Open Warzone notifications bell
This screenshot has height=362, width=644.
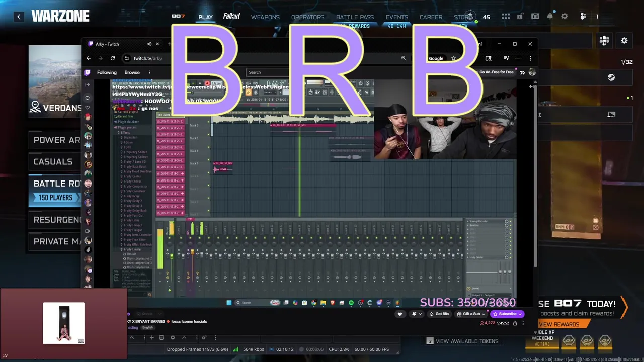click(x=550, y=17)
